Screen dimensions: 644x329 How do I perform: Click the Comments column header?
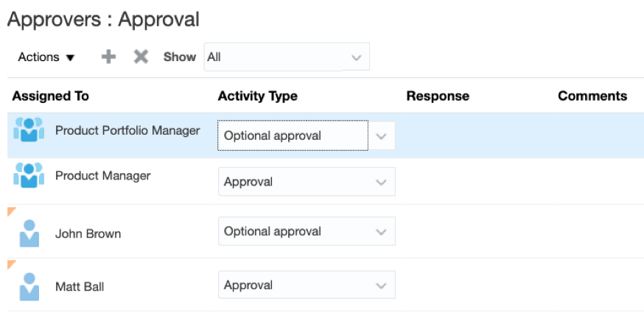click(x=592, y=96)
